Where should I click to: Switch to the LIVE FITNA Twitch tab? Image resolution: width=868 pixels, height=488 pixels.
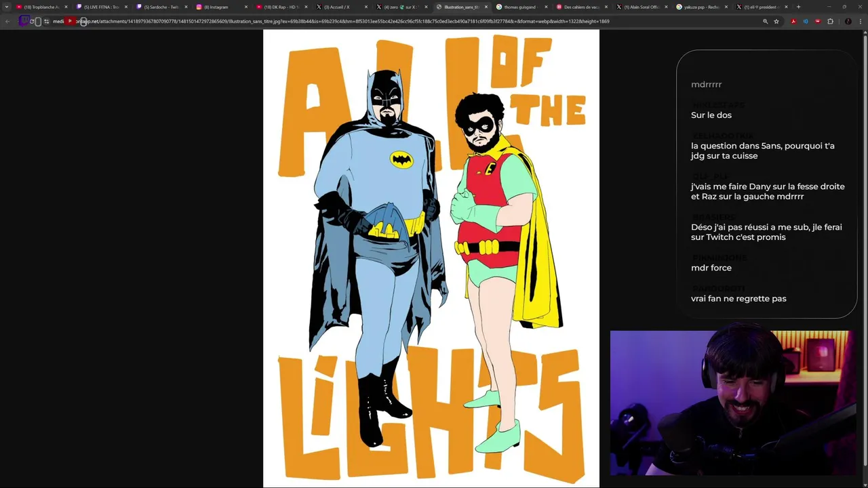tap(100, 7)
